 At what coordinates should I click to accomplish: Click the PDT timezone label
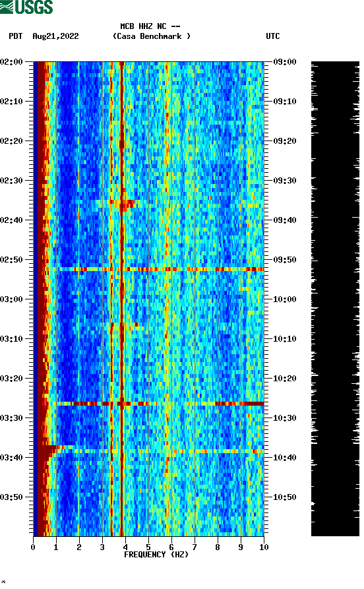click(x=15, y=36)
